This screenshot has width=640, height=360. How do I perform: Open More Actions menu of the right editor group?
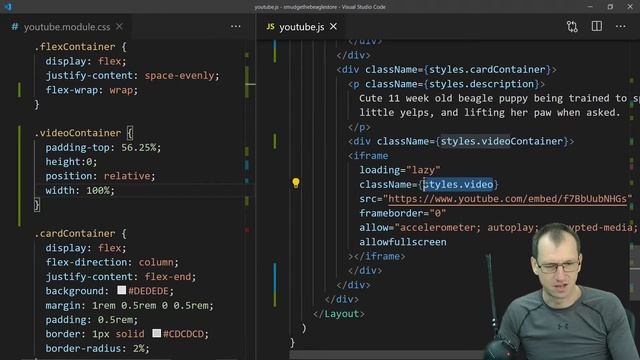(620, 27)
